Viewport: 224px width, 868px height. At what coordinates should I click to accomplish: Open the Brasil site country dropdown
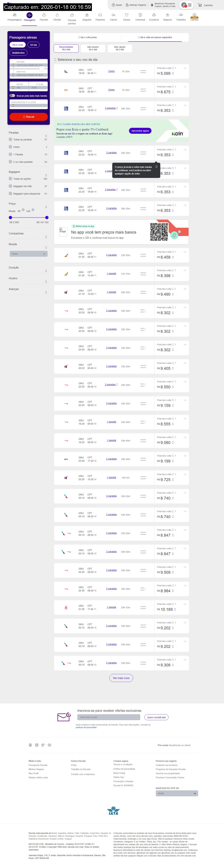pos(177,794)
